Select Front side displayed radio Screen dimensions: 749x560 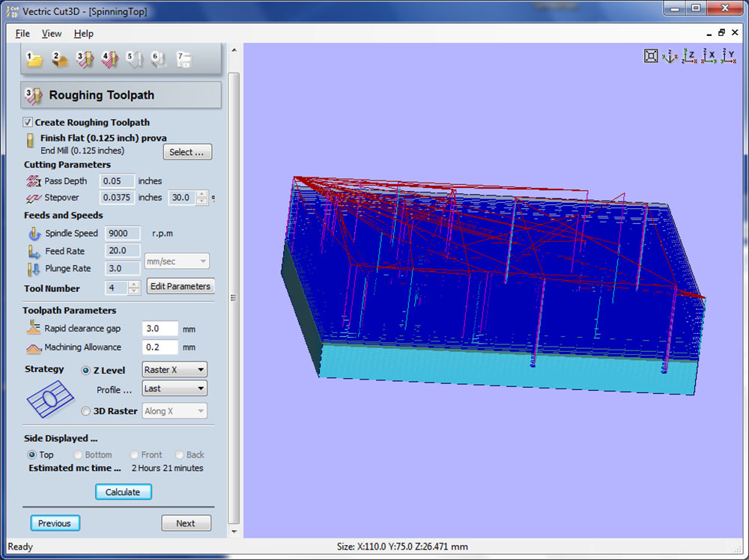click(x=134, y=454)
